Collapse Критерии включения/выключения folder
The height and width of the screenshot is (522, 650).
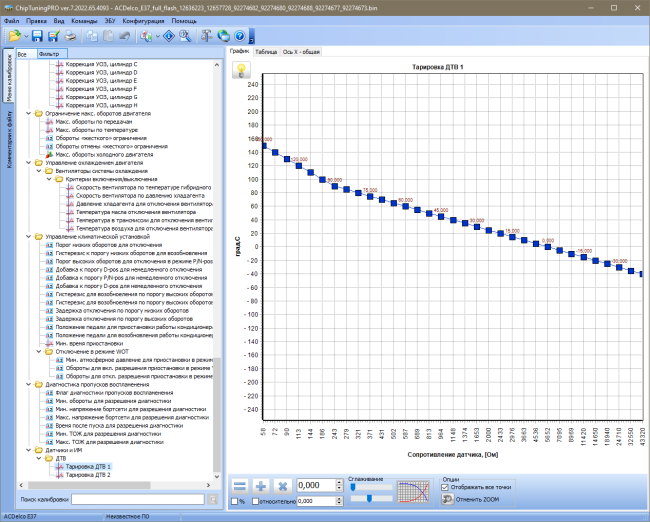click(49, 179)
